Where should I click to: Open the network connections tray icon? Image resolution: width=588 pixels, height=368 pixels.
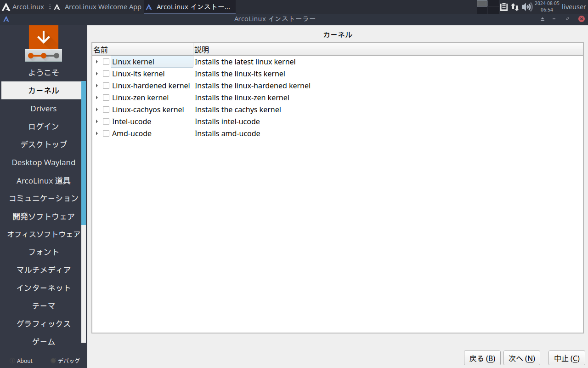point(515,7)
